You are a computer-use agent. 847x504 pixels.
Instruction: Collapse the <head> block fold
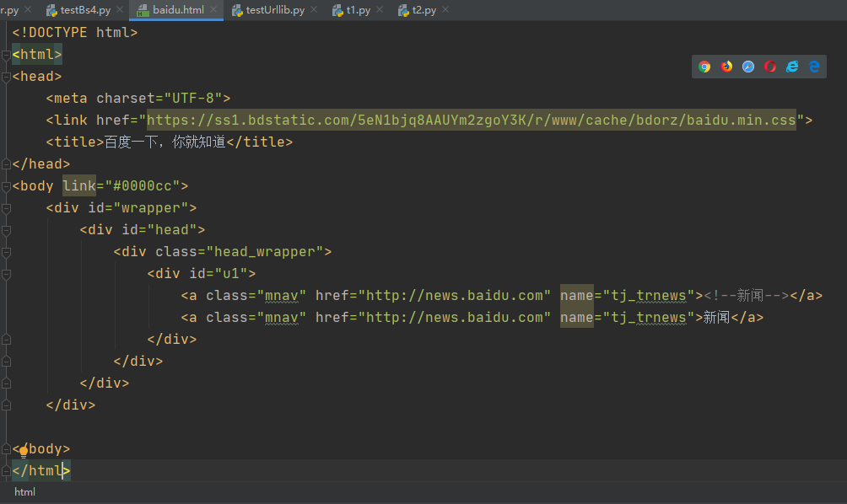pos(6,78)
